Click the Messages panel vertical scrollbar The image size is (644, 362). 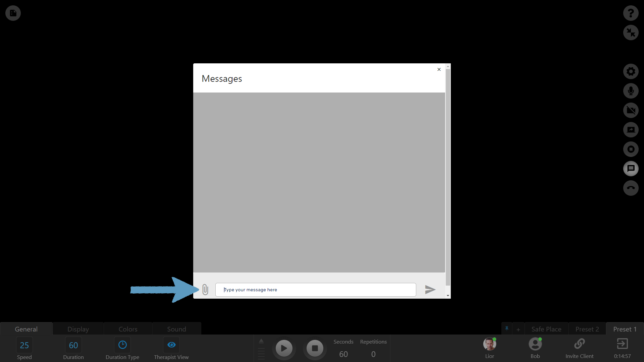click(448, 178)
